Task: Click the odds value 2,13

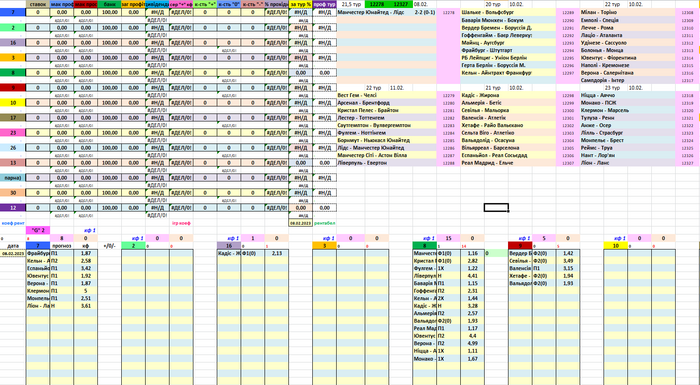Action: [276, 253]
